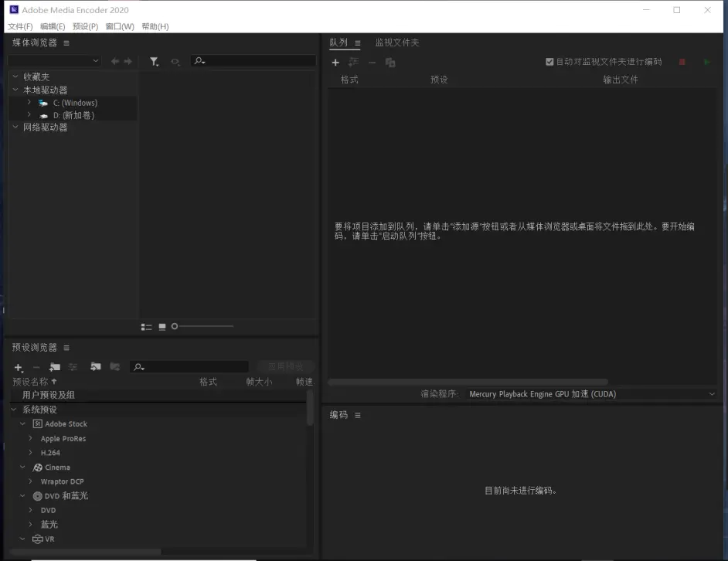Switch to the 监视文件夹 tab
Viewport: 728px width, 561px height.
click(x=397, y=42)
